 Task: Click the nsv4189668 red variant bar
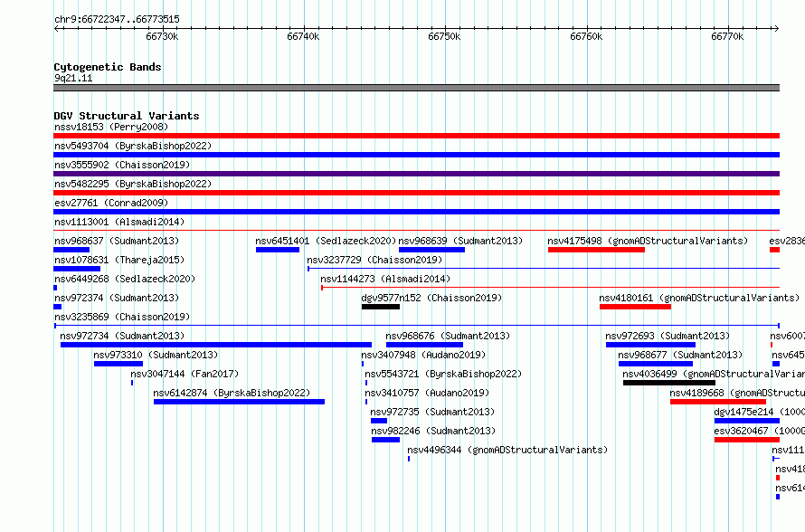coord(718,402)
